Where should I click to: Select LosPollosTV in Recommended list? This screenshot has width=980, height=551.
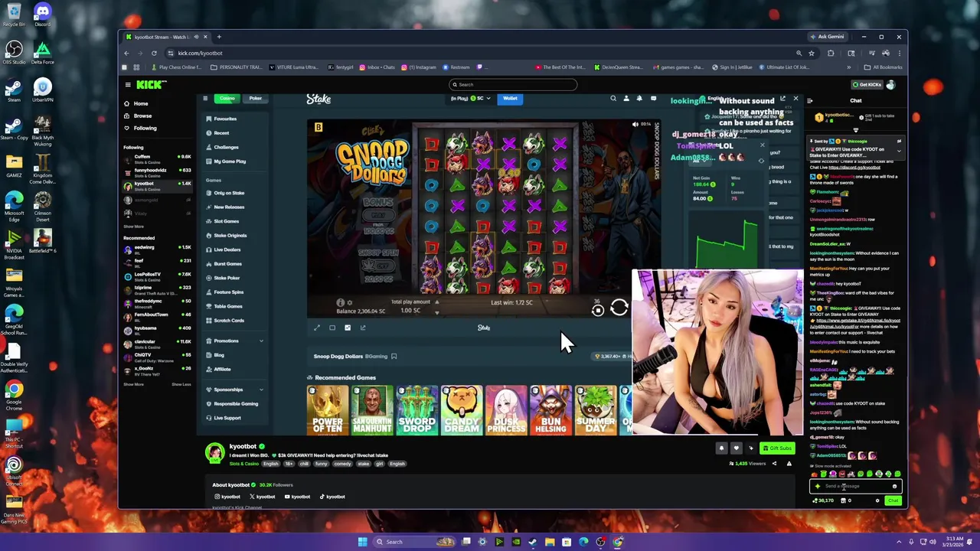tap(158, 275)
